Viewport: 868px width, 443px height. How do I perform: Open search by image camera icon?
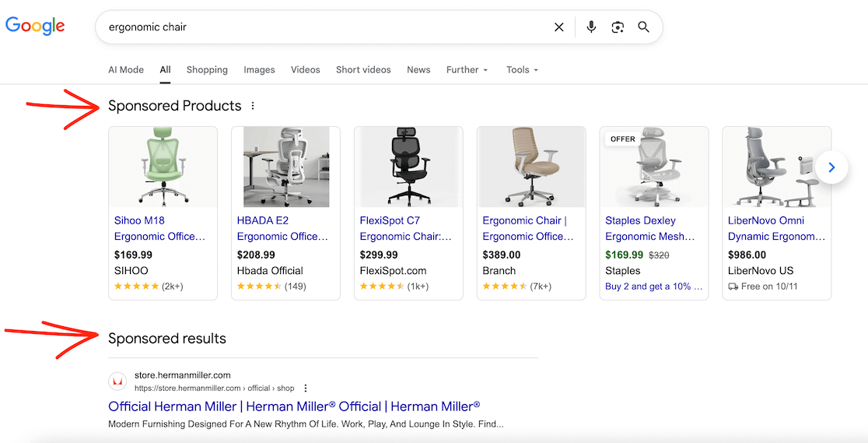(x=618, y=27)
